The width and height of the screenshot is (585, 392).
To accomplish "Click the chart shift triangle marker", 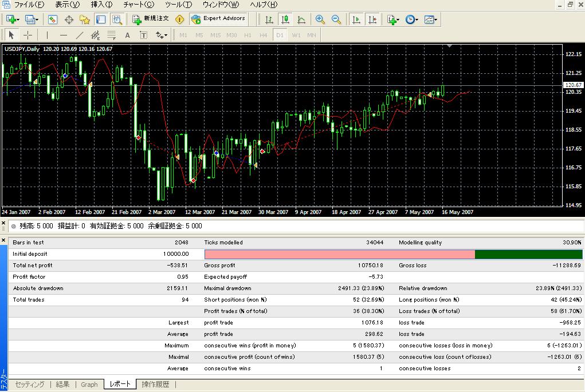I will [x=450, y=46].
